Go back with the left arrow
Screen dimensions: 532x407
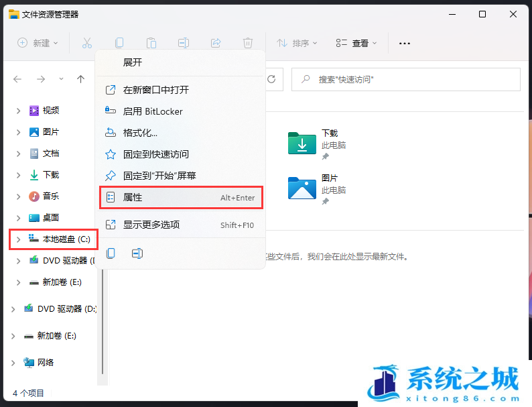pyautogui.click(x=17, y=79)
